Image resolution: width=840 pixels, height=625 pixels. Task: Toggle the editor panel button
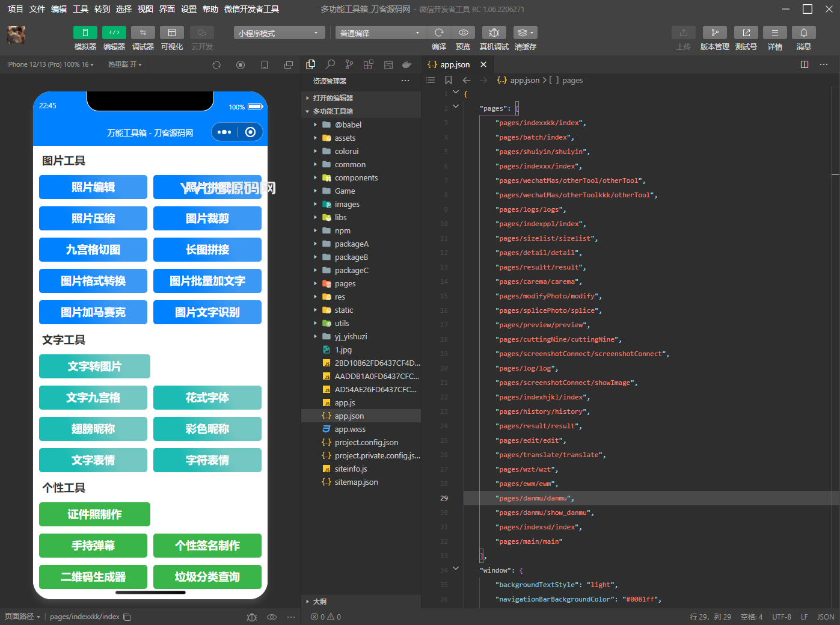(x=114, y=32)
